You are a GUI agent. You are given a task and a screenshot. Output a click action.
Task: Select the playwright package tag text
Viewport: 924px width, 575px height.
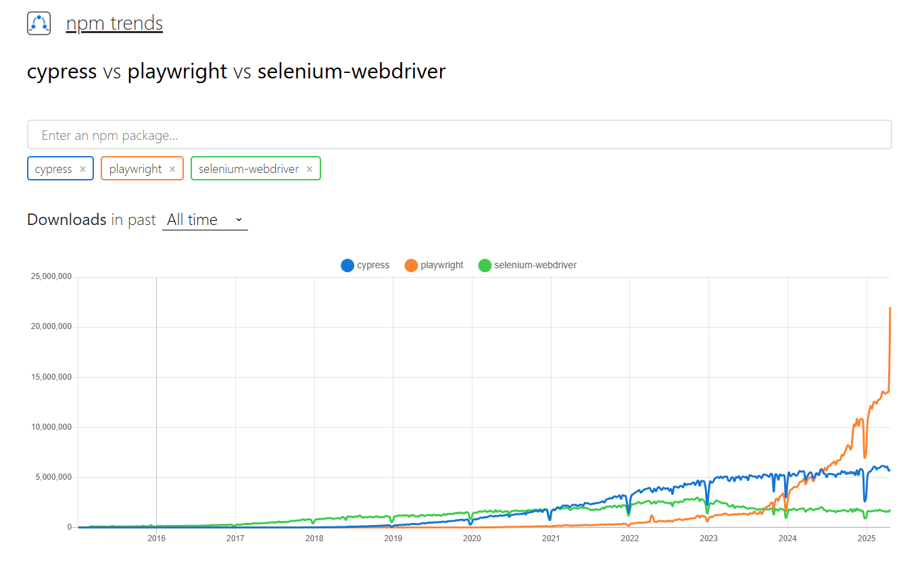pos(136,169)
